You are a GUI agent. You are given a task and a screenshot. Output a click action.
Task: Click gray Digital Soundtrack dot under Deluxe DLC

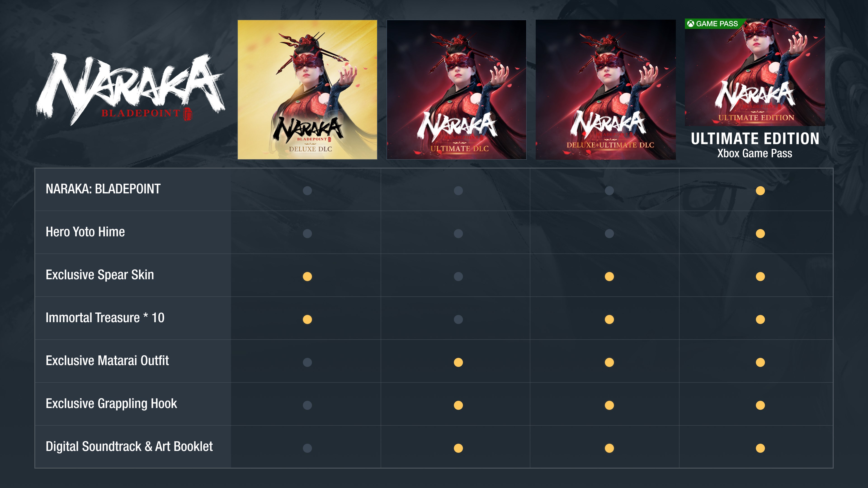pyautogui.click(x=307, y=448)
